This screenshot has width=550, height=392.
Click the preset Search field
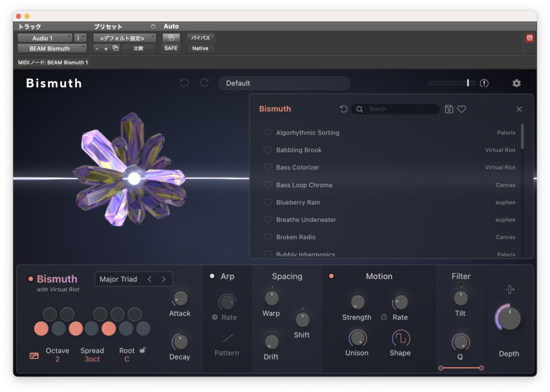pyautogui.click(x=396, y=109)
